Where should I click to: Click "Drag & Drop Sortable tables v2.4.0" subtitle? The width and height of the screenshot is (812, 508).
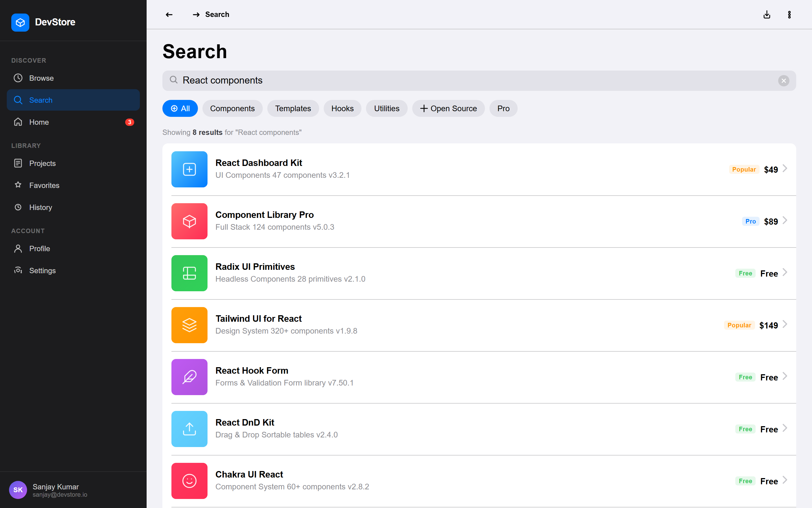click(276, 435)
